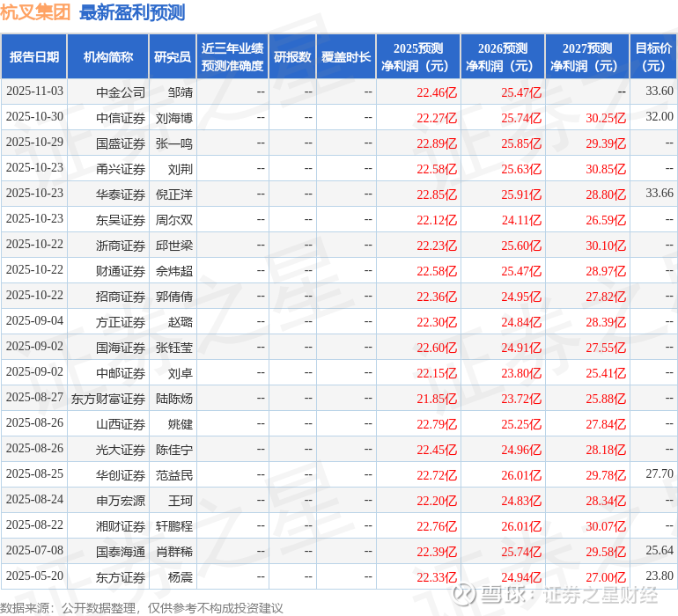Click target price 25.64
Screen dimensions: 678x616
660,550
